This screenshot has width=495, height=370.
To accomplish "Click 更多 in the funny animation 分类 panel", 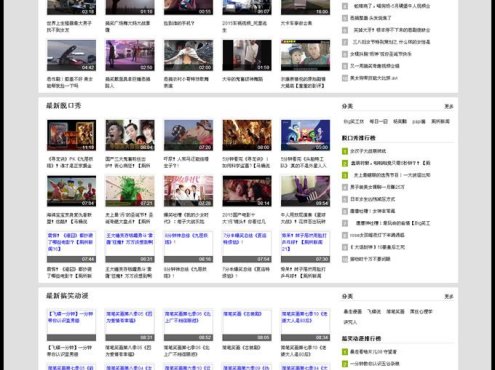I will point(449,296).
